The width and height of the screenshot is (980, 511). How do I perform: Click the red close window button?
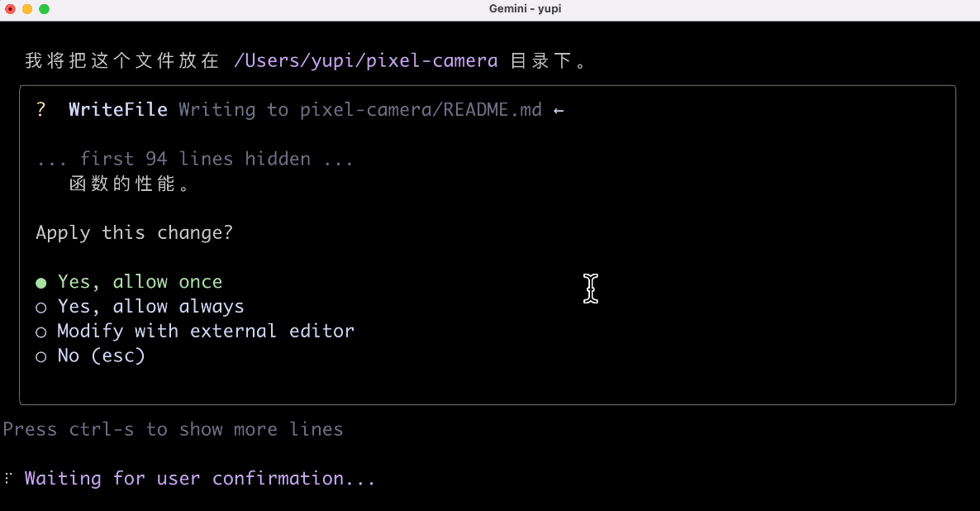point(11,9)
